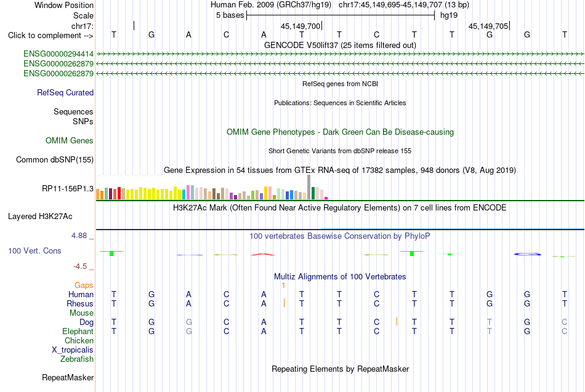This screenshot has height=392, width=585.
Task: Click the gray G in Dog row
Action: [189, 322]
